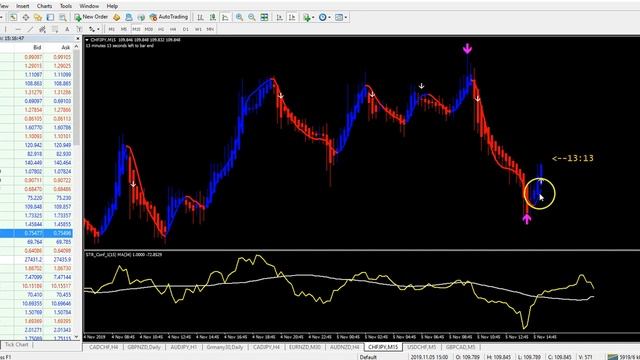640x360 pixels.
Task: Zoom in on the chart
Action: point(240,17)
